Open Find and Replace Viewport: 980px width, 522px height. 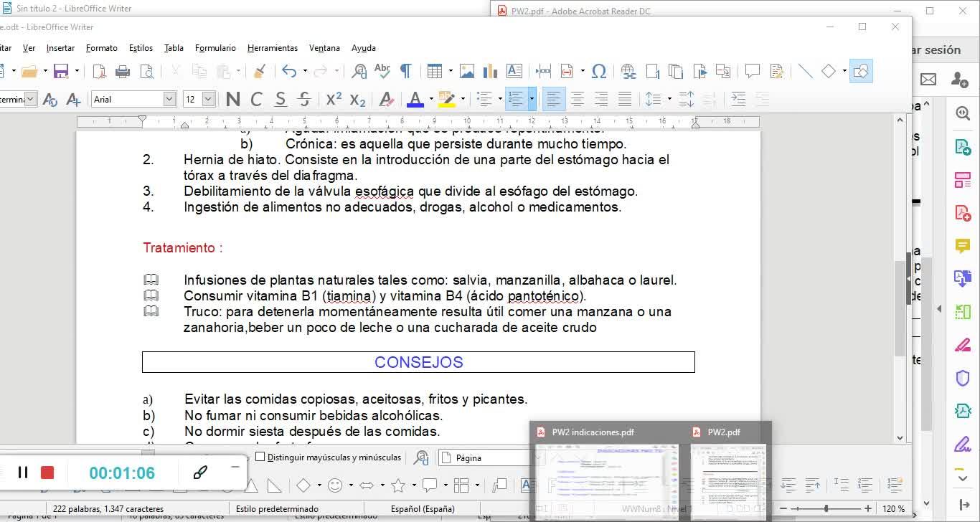click(359, 71)
